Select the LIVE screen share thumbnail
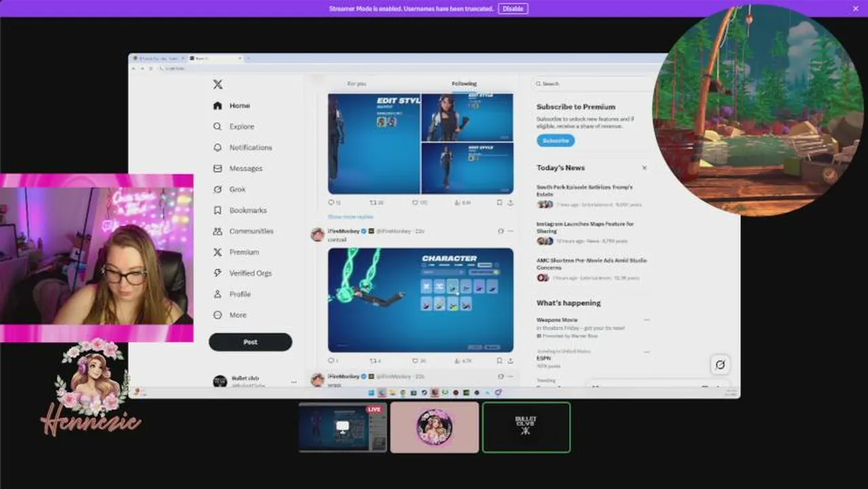 click(343, 427)
